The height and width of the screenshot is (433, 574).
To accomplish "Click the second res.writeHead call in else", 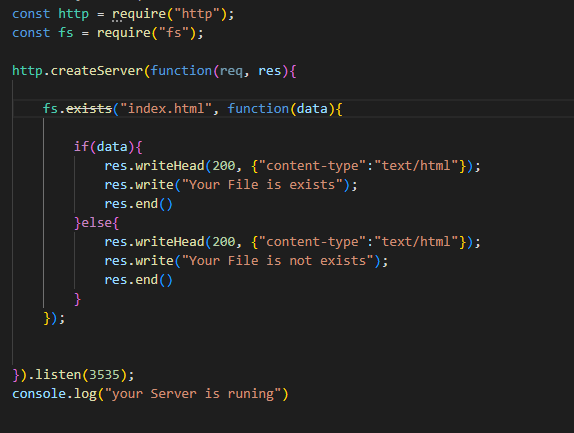I will click(x=292, y=242).
